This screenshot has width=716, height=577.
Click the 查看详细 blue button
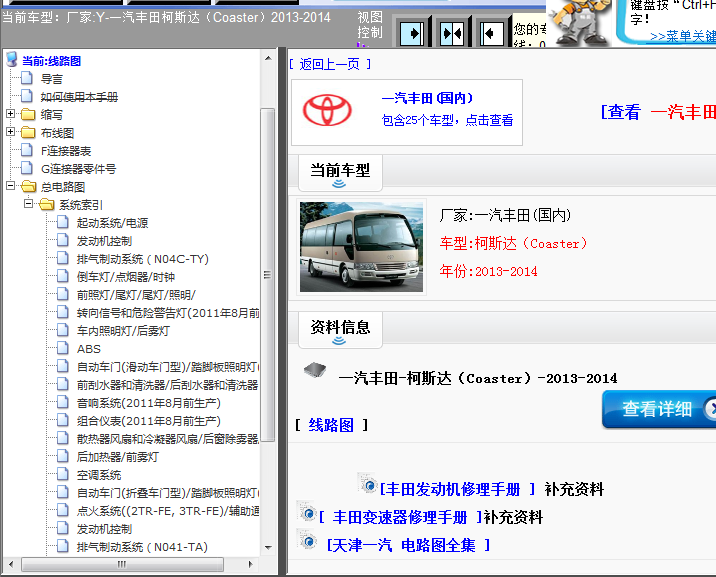(x=658, y=409)
